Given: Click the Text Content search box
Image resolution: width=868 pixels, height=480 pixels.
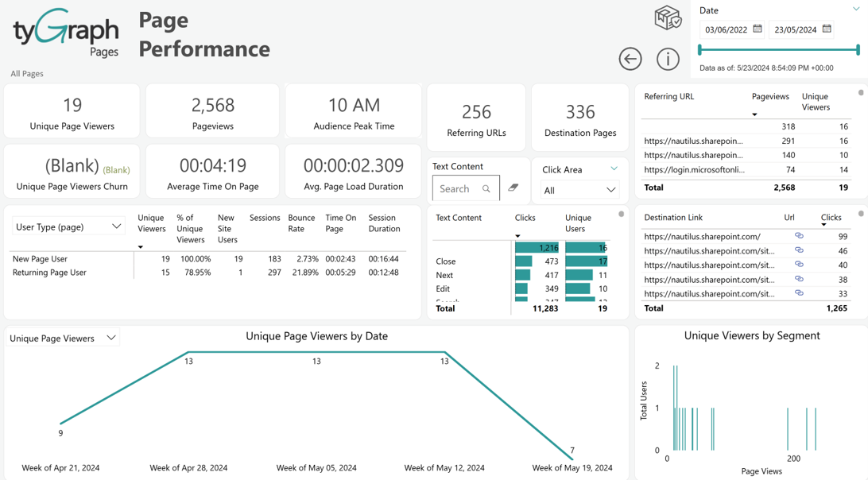Looking at the screenshot, I should coord(466,189).
